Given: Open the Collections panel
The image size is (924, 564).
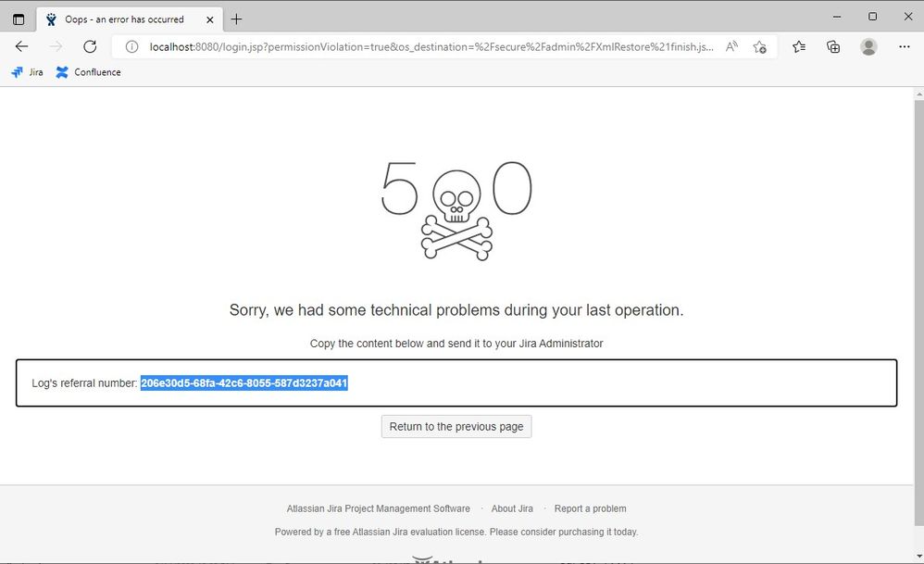Looking at the screenshot, I should tap(833, 46).
